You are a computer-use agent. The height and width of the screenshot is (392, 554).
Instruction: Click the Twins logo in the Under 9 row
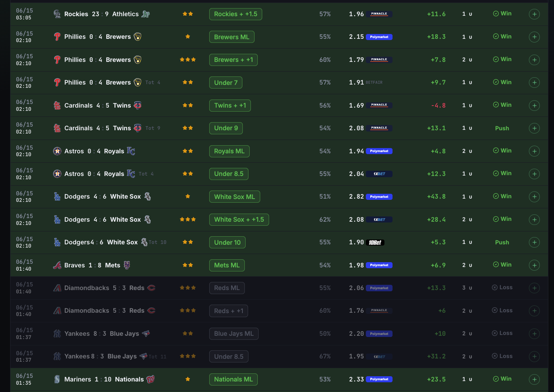coord(138,128)
